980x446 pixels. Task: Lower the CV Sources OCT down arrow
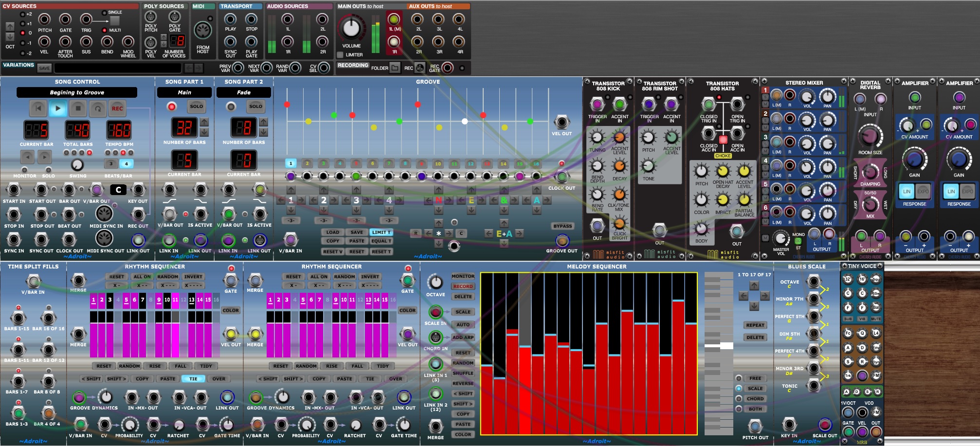tap(10, 37)
